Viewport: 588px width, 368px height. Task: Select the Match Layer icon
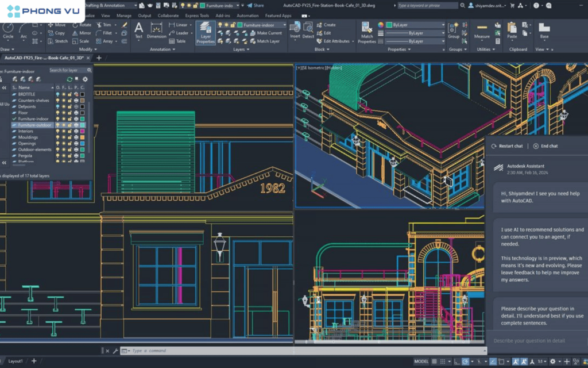253,41
